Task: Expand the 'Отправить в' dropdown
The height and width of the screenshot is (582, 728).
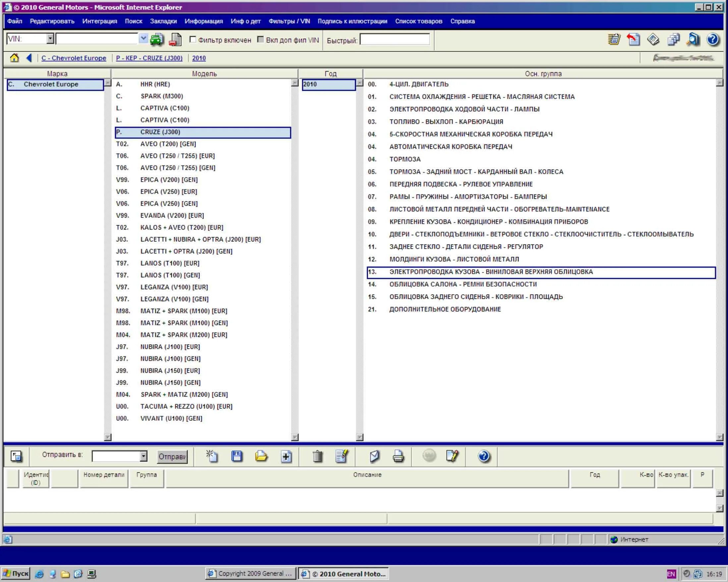Action: (x=143, y=456)
